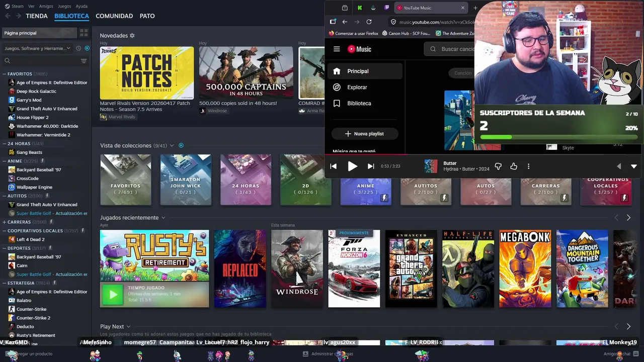Open the FAVORITOS collection tile
The width and height of the screenshot is (644, 362).
click(126, 179)
